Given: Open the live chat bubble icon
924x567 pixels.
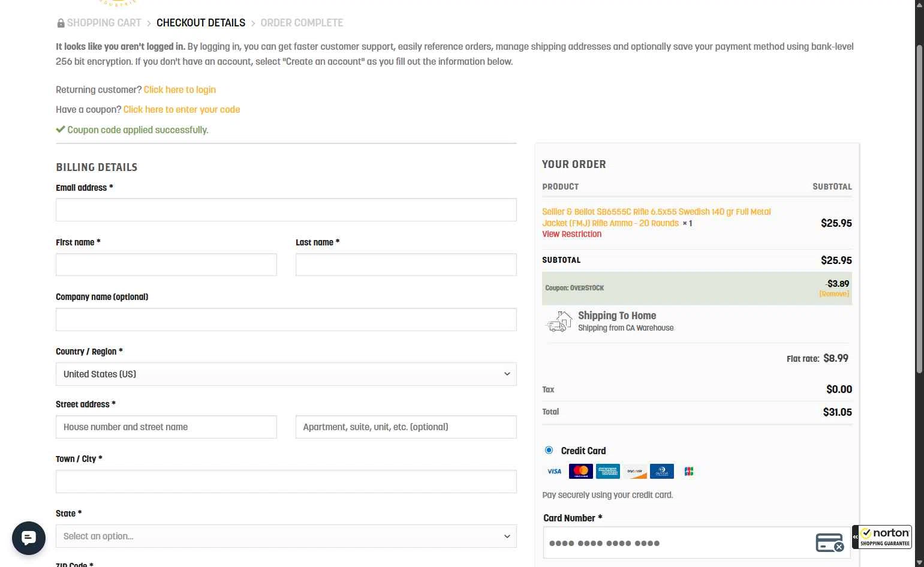Looking at the screenshot, I should click(x=29, y=538).
